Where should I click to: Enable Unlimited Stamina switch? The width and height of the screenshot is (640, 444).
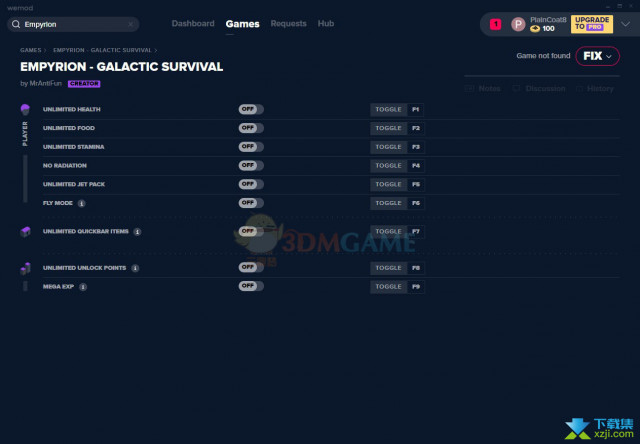[251, 147]
